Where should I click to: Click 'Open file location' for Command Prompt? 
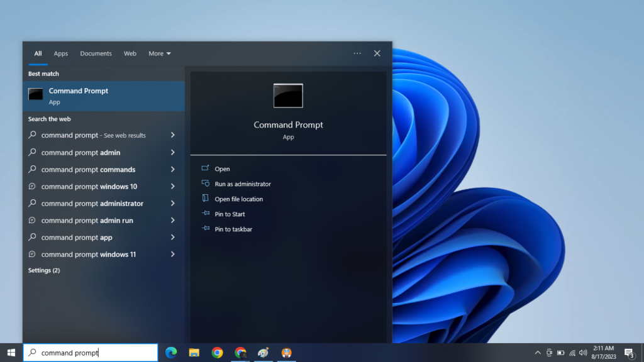coord(238,199)
